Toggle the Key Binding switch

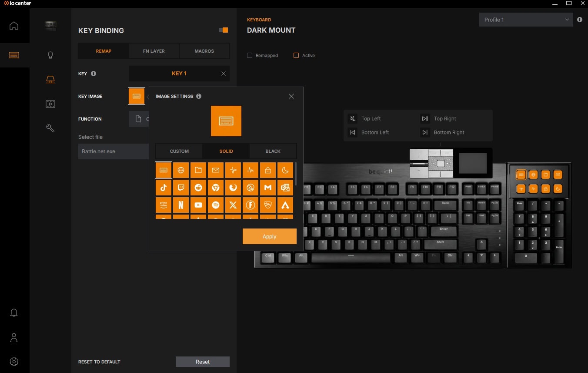click(224, 30)
